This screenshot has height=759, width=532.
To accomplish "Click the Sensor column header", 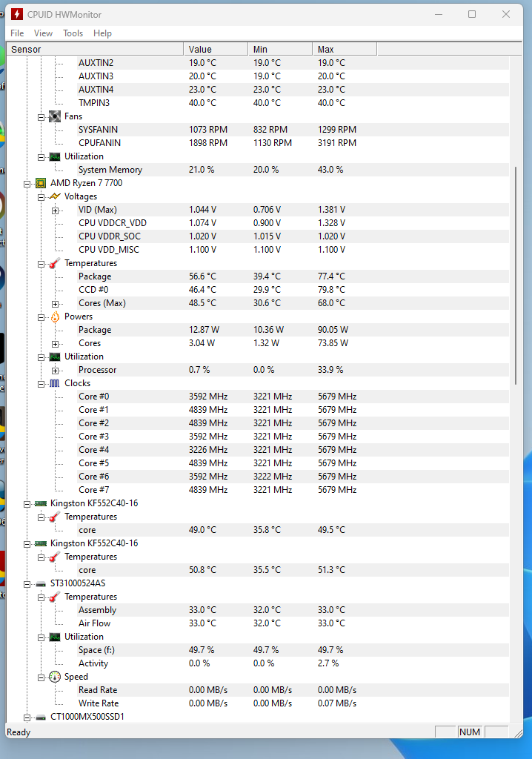I will [95, 49].
